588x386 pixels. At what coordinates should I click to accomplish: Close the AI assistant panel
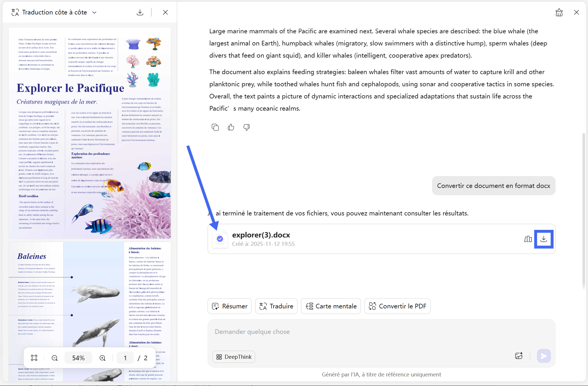(x=576, y=12)
